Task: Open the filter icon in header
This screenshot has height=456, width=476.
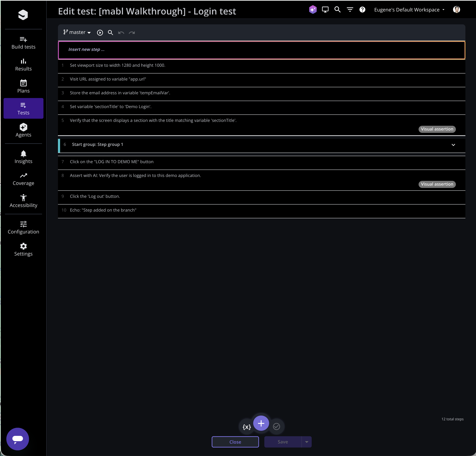Action: point(350,10)
